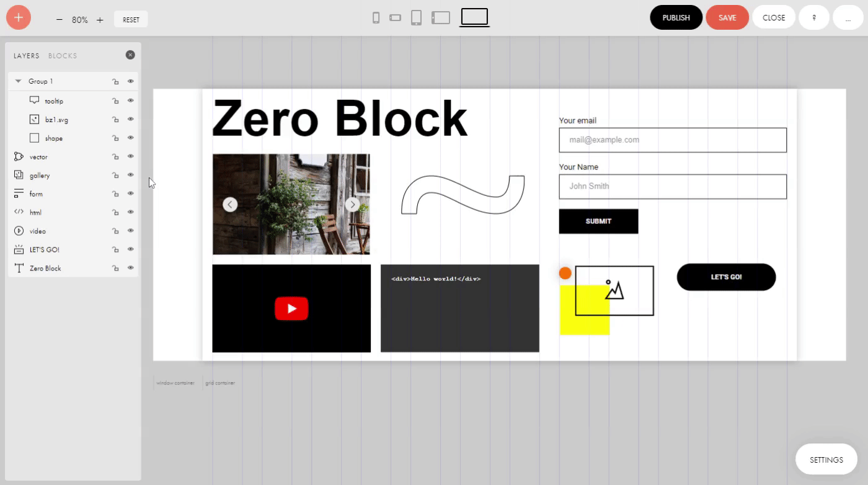
Task: Open the help question mark icon
Action: point(814,17)
